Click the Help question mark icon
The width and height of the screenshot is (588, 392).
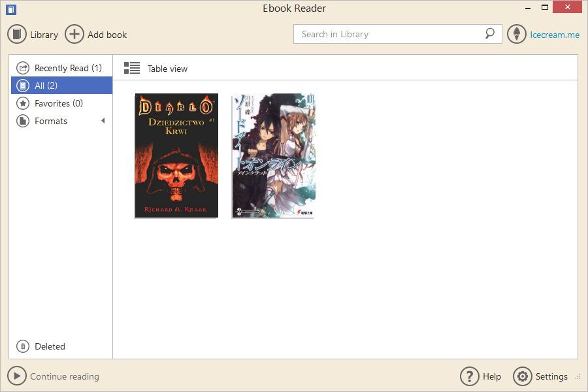tap(470, 376)
